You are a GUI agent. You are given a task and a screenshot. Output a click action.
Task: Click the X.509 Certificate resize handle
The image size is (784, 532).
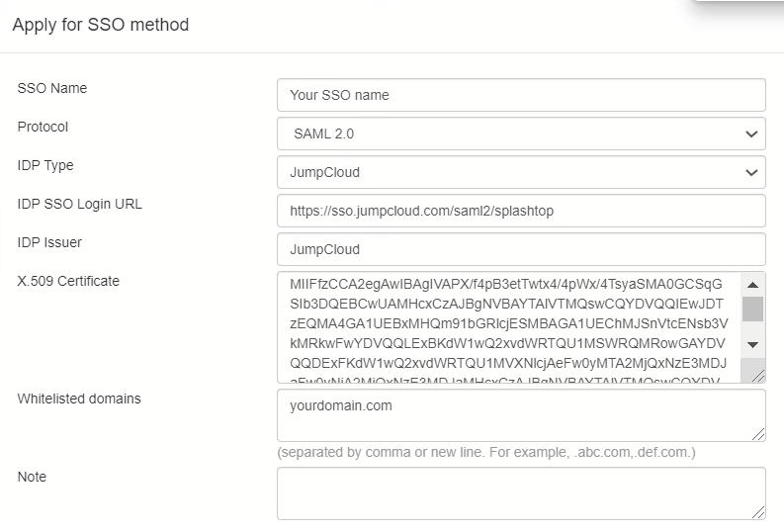coord(757,376)
